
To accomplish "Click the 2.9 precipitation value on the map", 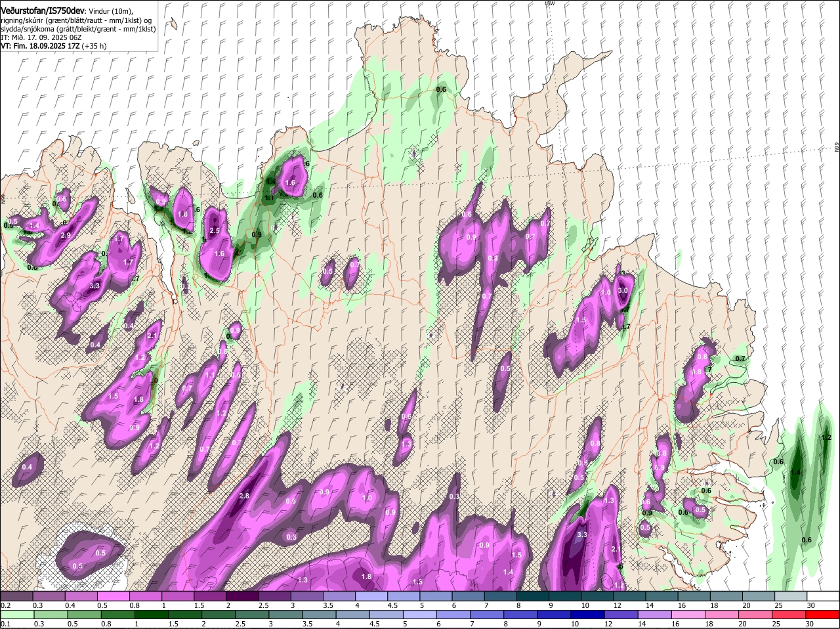I will coord(65,235).
